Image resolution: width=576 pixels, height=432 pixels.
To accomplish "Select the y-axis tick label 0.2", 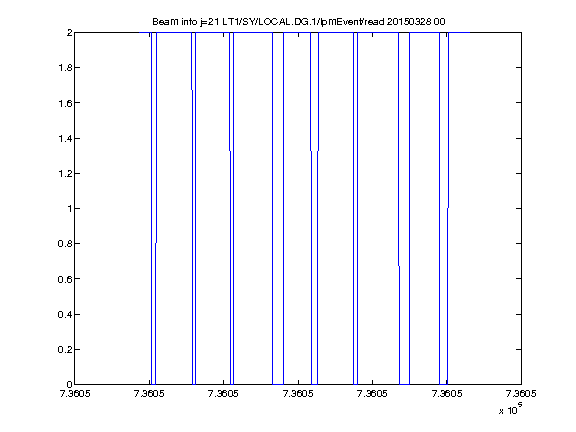I will coord(65,349).
